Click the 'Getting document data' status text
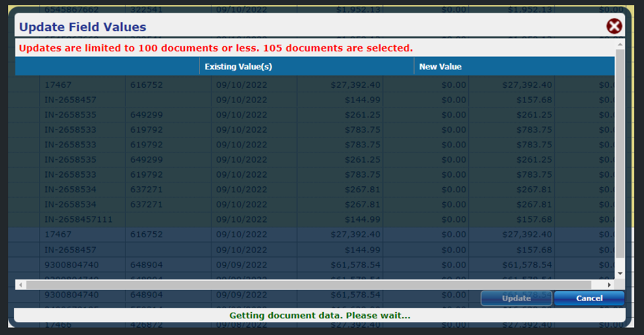Screen dimensions: 644x335 (320, 316)
